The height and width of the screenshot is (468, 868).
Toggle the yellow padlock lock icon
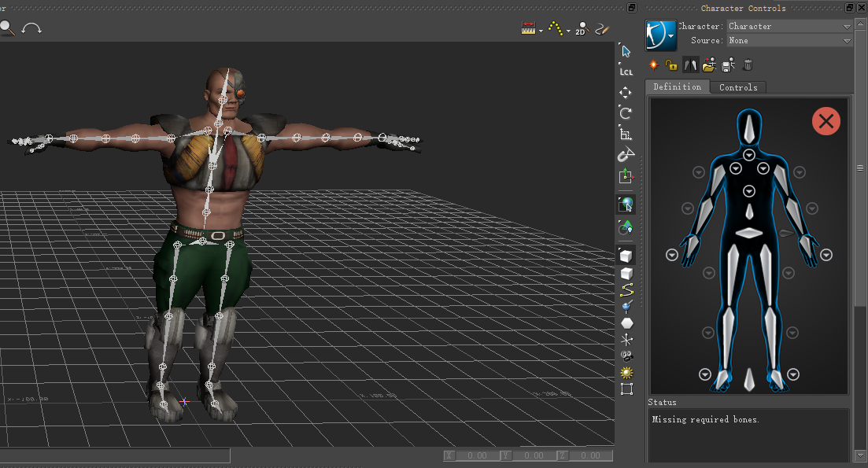pos(671,65)
